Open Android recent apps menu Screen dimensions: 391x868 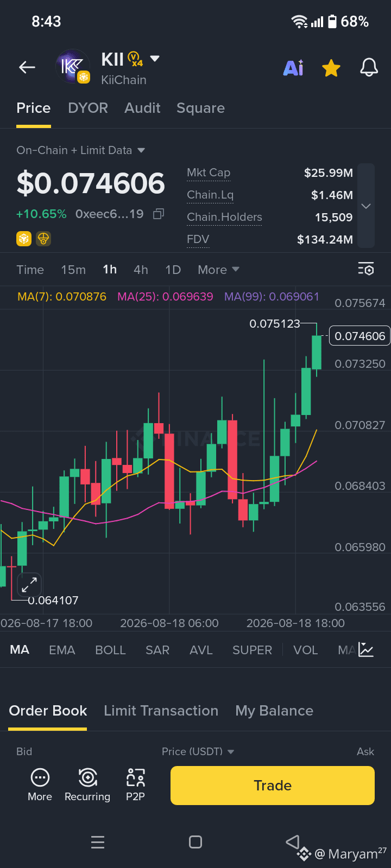click(x=98, y=842)
